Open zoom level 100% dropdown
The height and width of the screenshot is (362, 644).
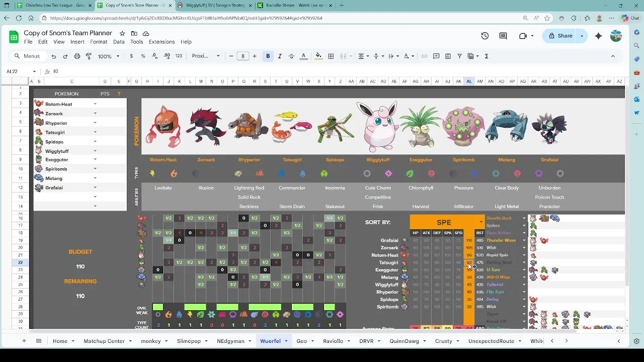click(x=108, y=56)
